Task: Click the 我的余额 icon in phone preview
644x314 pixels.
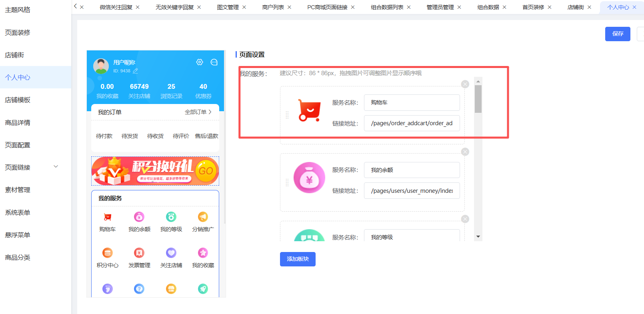Action: coord(139,217)
